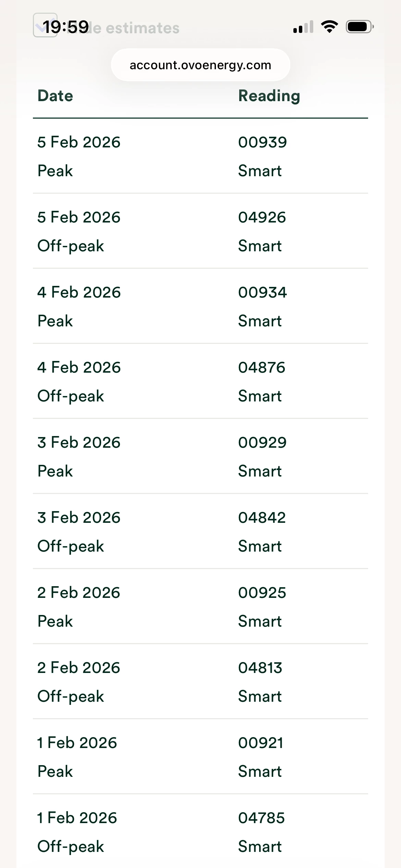Image resolution: width=401 pixels, height=868 pixels.
Task: Tap reading value 00921
Action: (260, 743)
